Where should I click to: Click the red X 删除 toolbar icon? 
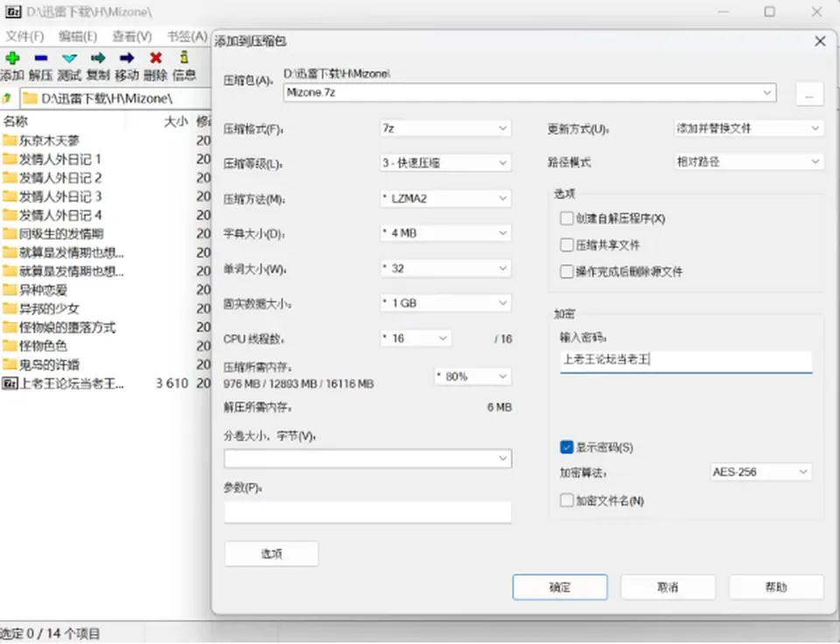156,58
